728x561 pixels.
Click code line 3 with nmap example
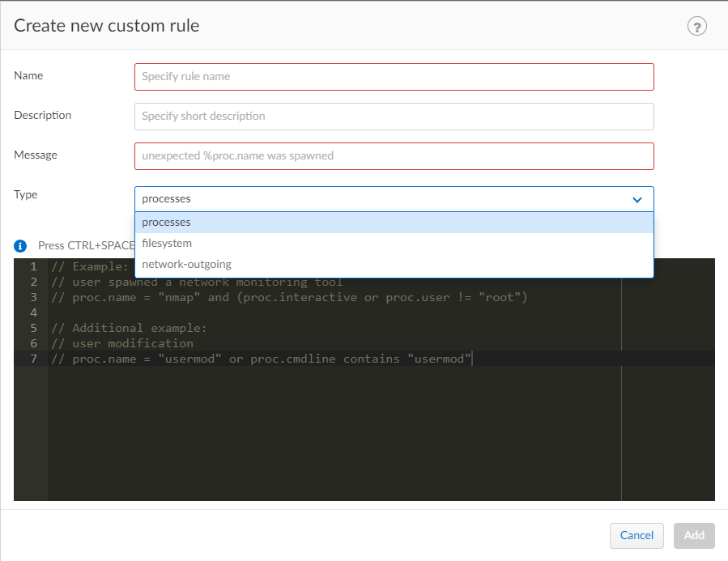coord(289,297)
